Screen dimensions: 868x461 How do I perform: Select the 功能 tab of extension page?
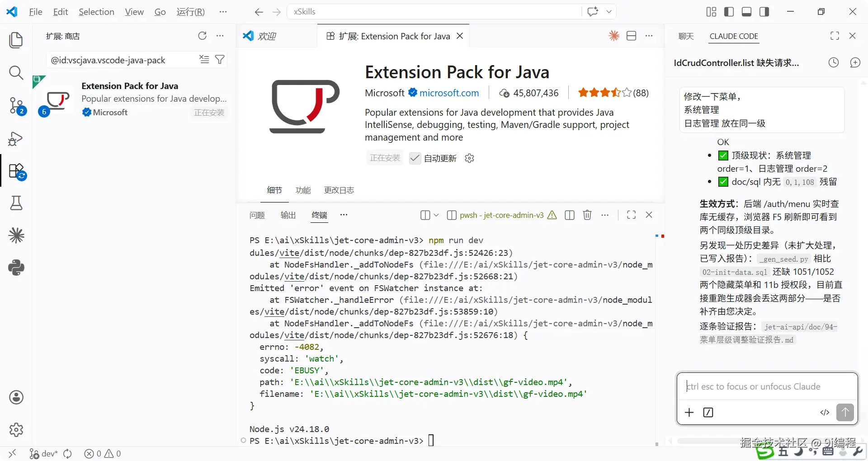(303, 190)
